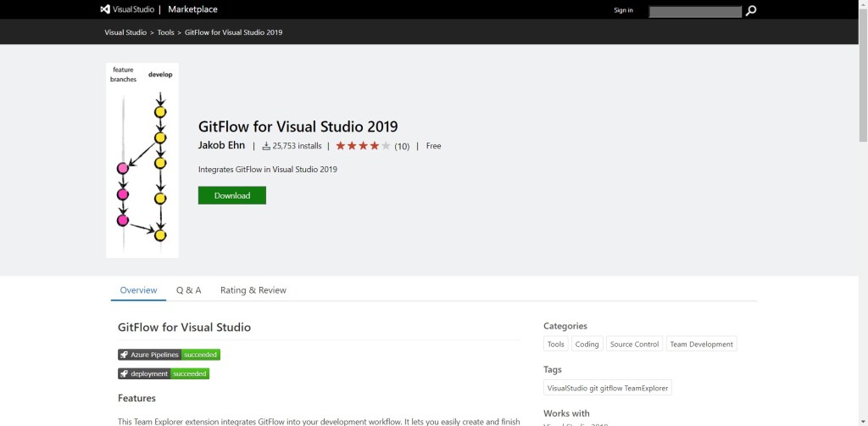Select the Overview tab
The height and width of the screenshot is (426, 868).
[138, 290]
